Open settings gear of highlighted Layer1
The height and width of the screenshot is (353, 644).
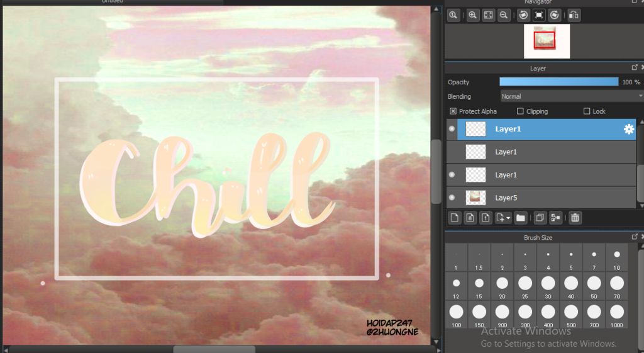click(629, 129)
